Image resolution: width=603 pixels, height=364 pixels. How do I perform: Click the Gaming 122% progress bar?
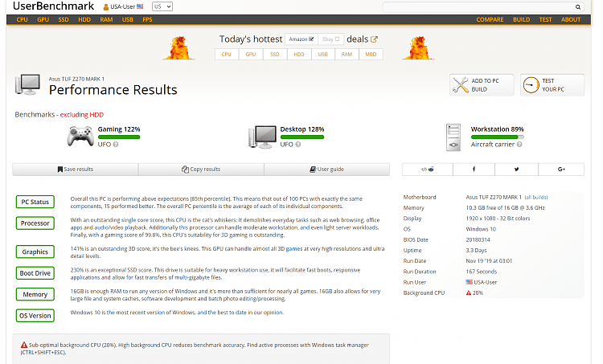[x=119, y=137]
